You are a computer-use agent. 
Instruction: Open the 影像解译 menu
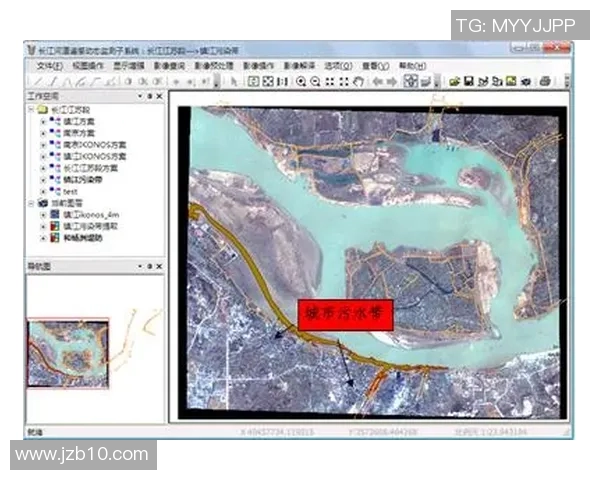point(299,66)
